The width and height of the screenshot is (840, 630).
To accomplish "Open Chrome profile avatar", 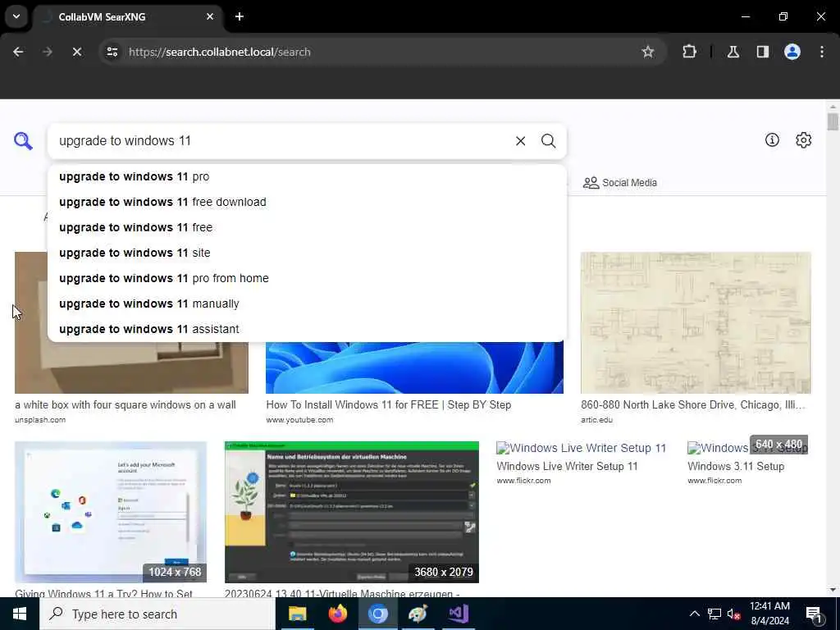I will coord(792,52).
